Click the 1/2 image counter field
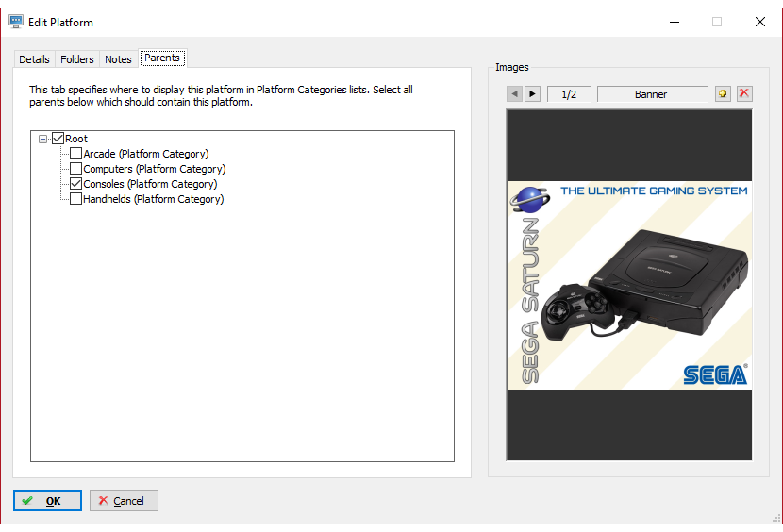783x532 pixels. [x=569, y=94]
